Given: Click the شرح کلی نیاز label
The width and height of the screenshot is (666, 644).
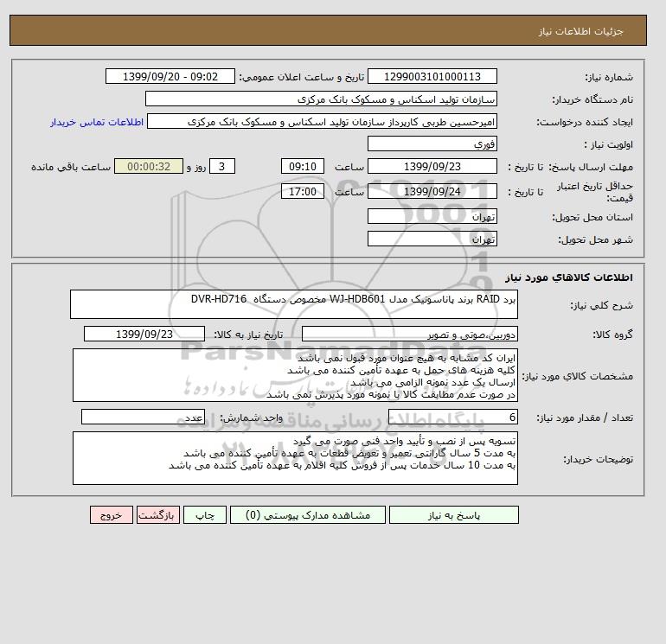Looking at the screenshot, I should 601,305.
